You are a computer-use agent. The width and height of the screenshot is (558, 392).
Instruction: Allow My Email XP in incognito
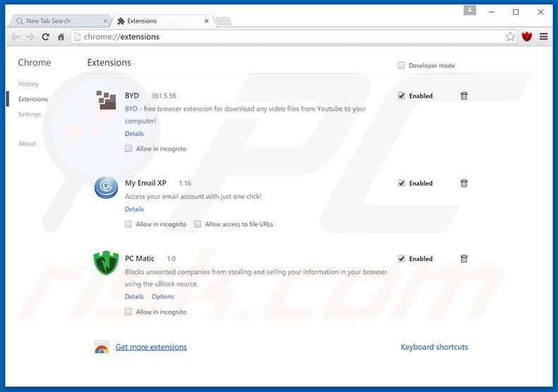pos(129,224)
